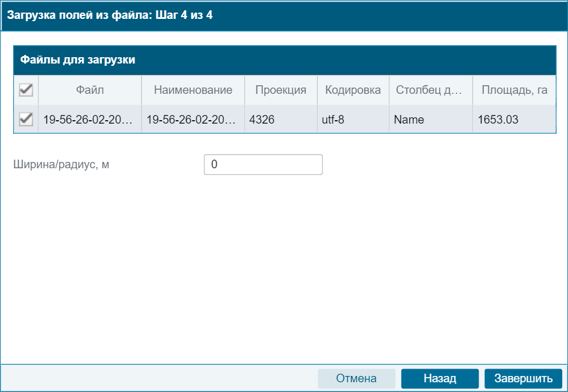Focus the Ширина/радиус input field
Image resolution: width=568 pixels, height=392 pixels.
(x=263, y=164)
